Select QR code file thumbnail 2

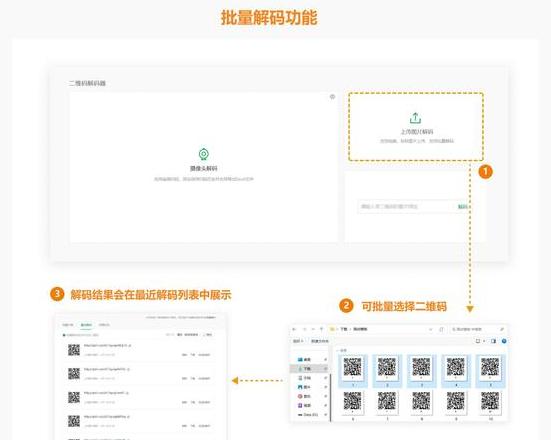(x=387, y=371)
